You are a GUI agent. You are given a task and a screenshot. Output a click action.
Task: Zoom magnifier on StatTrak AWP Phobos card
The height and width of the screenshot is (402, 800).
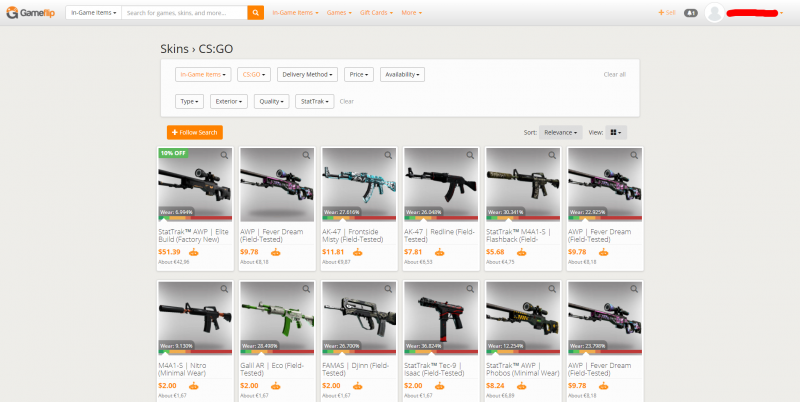(x=552, y=289)
